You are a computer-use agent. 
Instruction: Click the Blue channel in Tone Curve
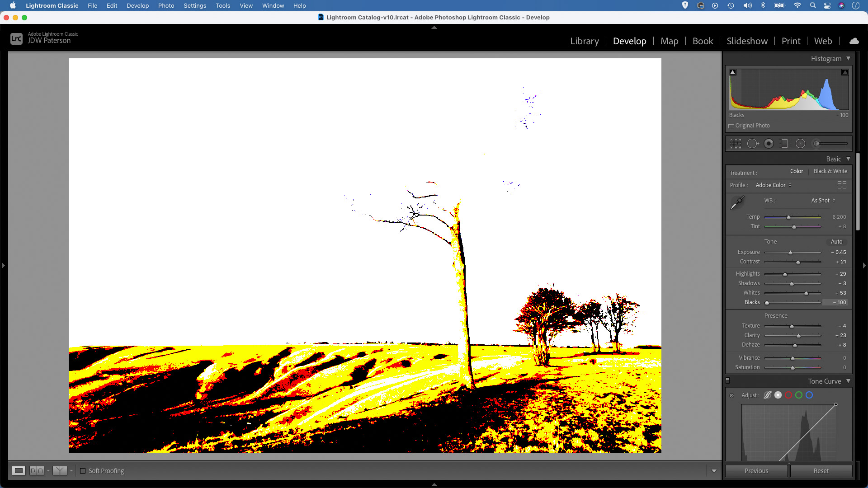click(x=810, y=395)
